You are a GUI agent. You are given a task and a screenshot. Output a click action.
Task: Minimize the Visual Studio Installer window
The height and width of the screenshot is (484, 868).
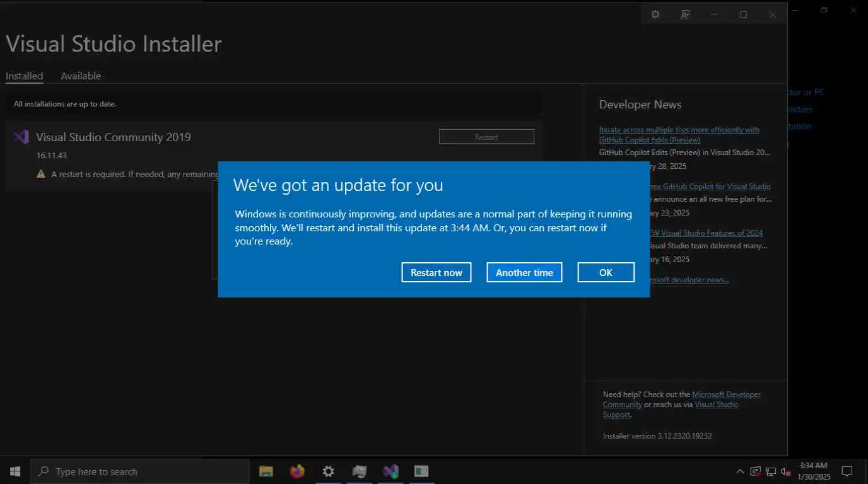tap(714, 14)
